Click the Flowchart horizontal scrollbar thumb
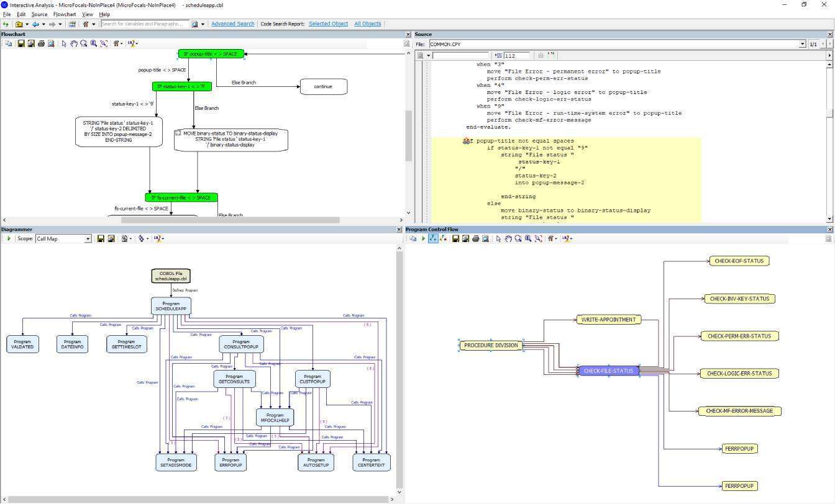The image size is (835, 504). [230, 220]
